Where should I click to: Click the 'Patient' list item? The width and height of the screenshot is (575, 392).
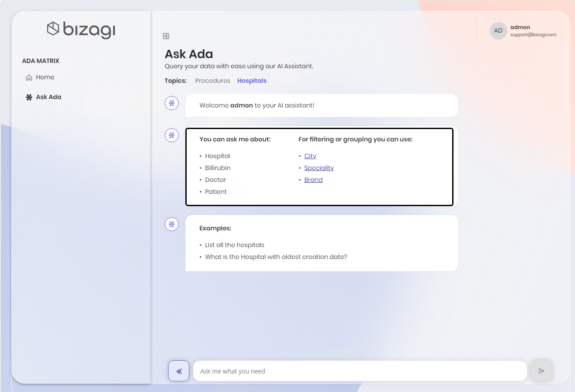click(216, 192)
